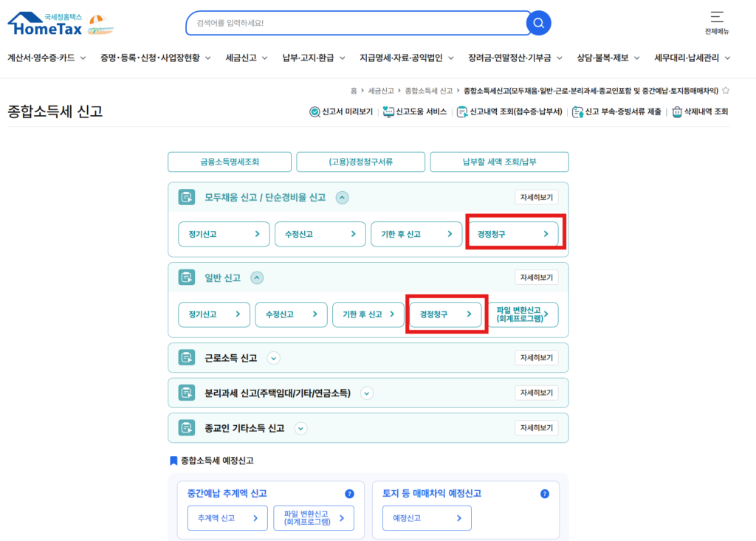Click the 추계액 신고 button
The image size is (756, 541).
227,518
